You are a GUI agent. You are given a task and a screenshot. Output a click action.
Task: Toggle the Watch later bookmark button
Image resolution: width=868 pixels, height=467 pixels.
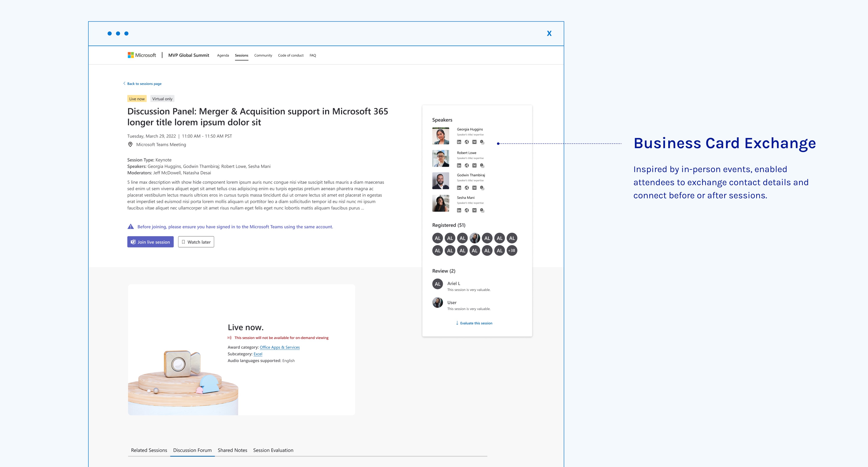point(196,242)
